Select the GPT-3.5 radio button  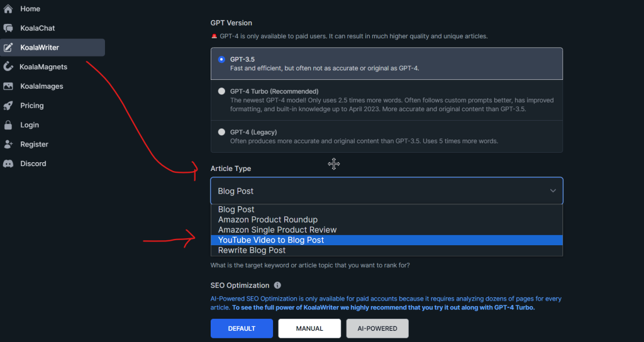[x=221, y=59]
